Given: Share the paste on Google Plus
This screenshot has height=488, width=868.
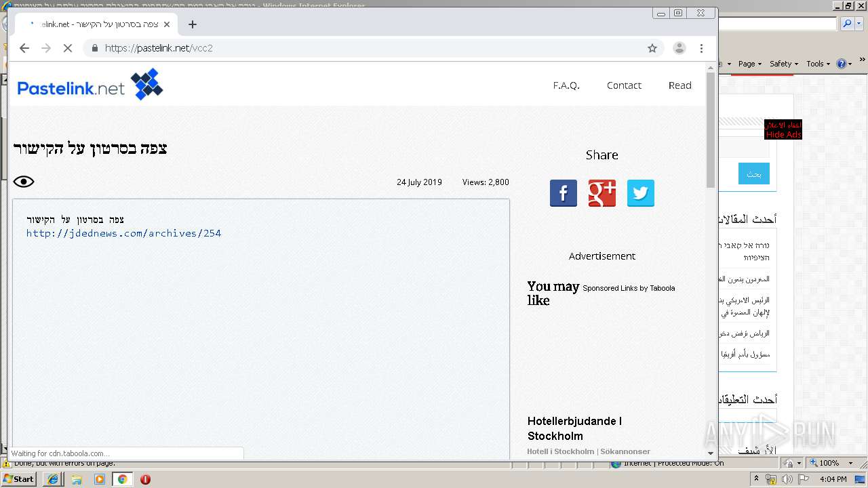Looking at the screenshot, I should [602, 193].
